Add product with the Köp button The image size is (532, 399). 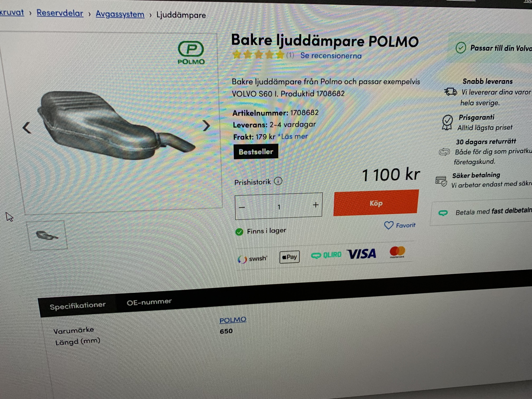[376, 203]
